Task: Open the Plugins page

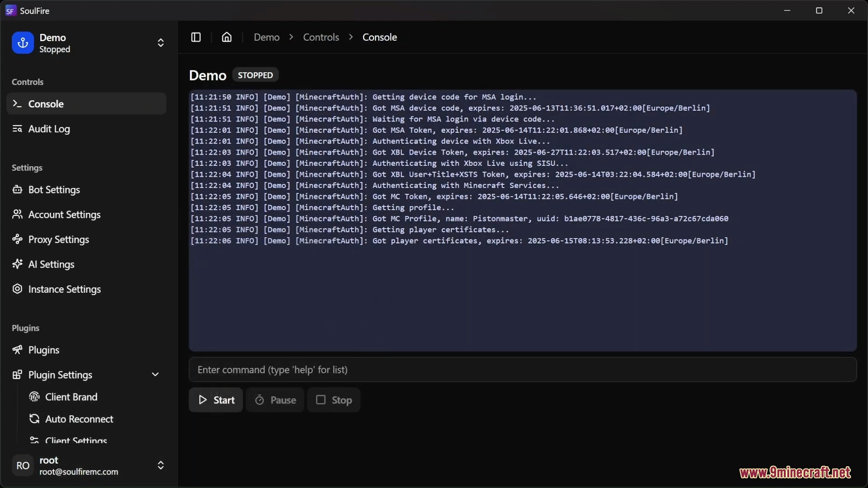Action: pyautogui.click(x=86, y=350)
